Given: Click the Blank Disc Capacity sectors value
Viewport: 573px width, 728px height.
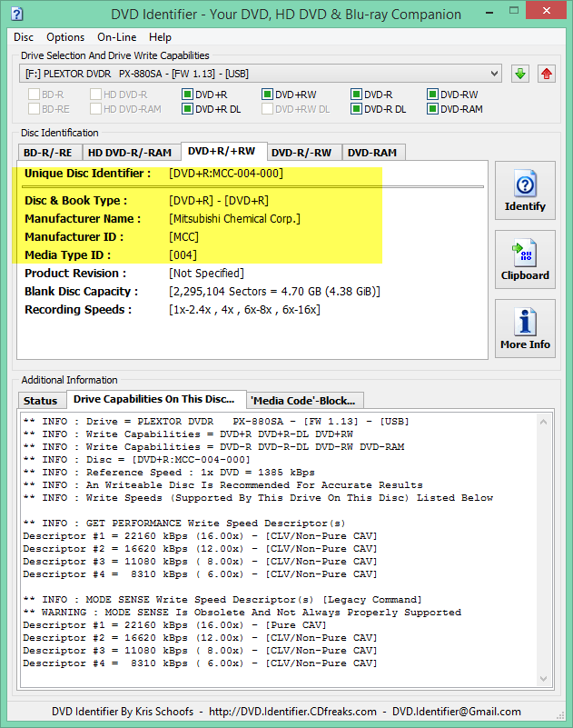Looking at the screenshot, I should [x=274, y=292].
